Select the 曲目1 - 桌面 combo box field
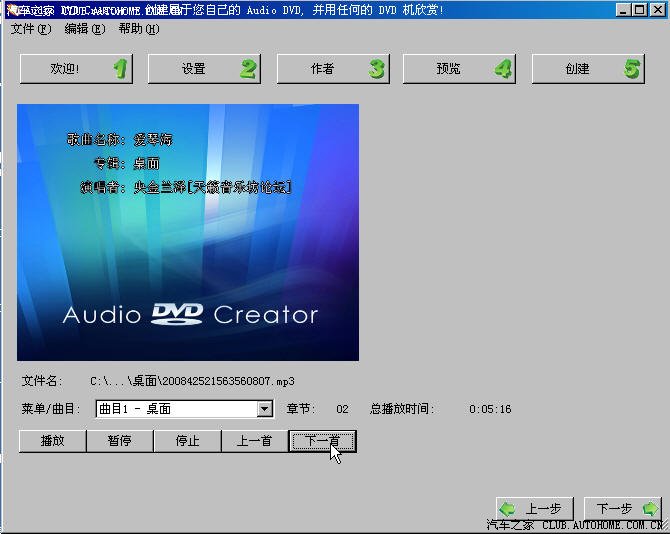The height and width of the screenshot is (534, 670). point(176,409)
